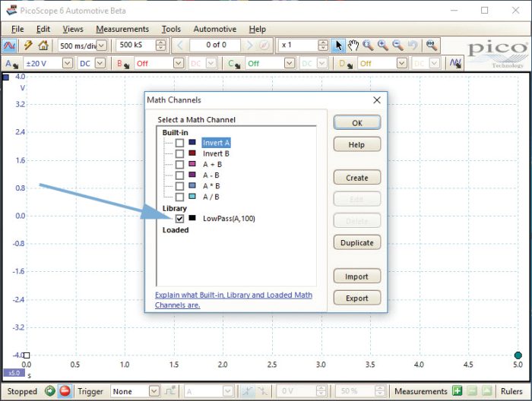Switch to scope mode icon
Image resolution: width=532 pixels, height=401 pixels.
pos(9,45)
